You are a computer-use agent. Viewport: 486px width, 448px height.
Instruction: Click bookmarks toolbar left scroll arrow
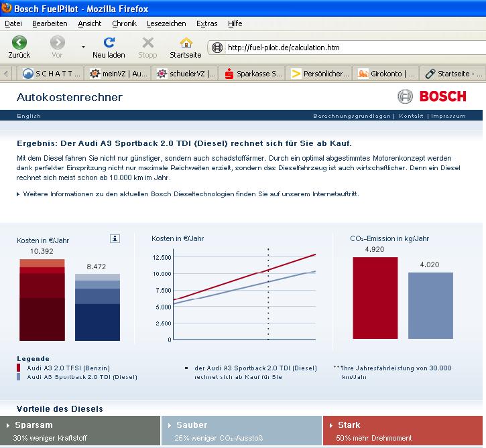[x=6, y=74]
